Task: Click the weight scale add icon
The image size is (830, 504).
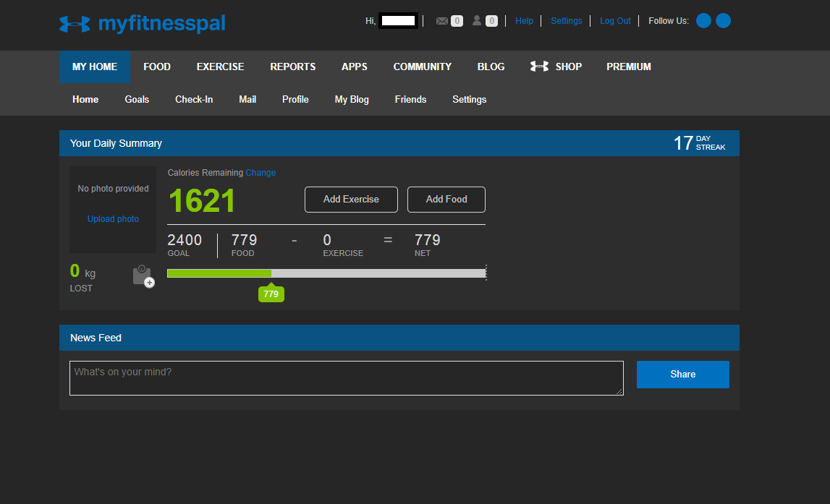Action: pyautogui.click(x=143, y=276)
